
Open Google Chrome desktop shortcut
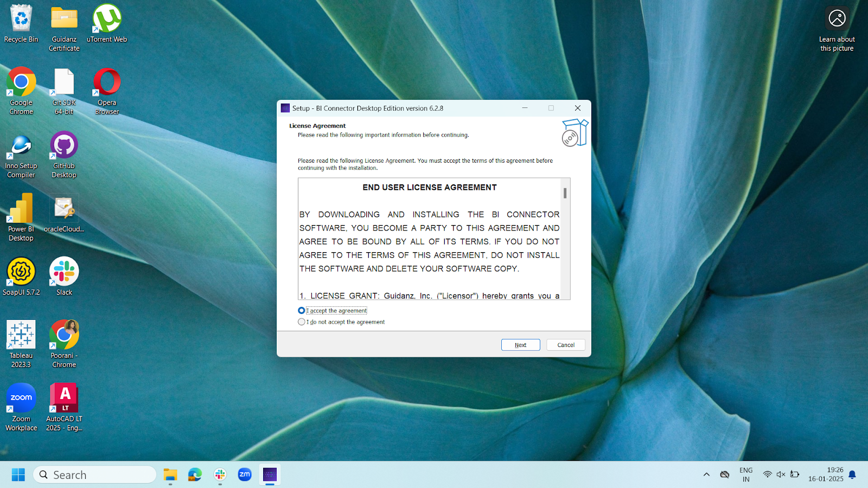tap(21, 91)
